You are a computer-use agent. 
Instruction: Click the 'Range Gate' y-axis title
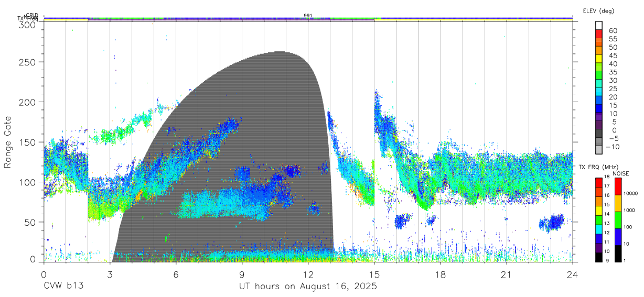[x=8, y=142]
